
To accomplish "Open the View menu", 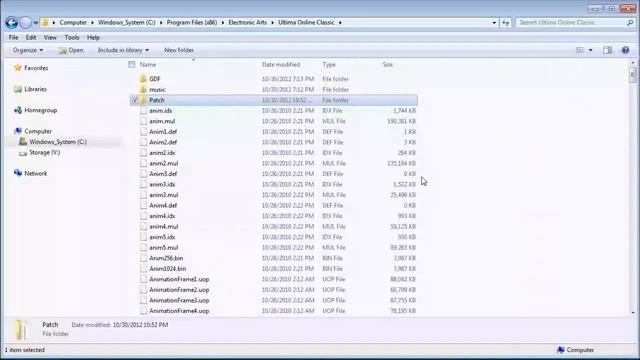I will [x=50, y=38].
